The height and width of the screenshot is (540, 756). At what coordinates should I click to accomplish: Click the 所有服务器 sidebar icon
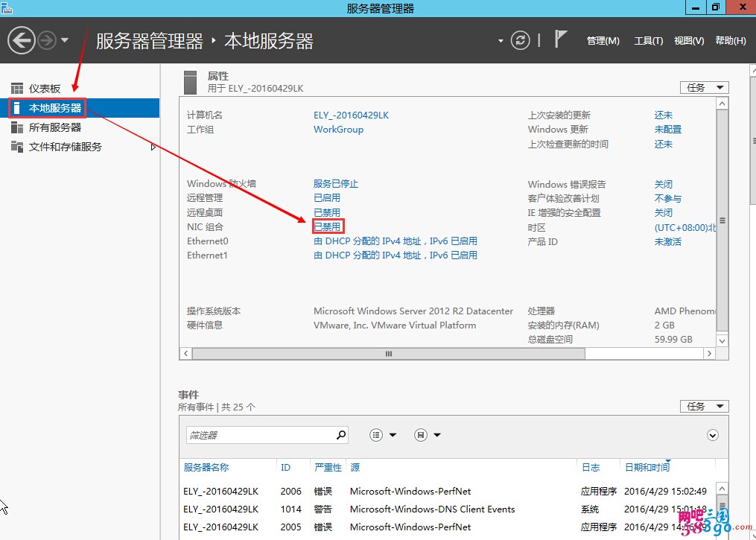pyautogui.click(x=17, y=127)
